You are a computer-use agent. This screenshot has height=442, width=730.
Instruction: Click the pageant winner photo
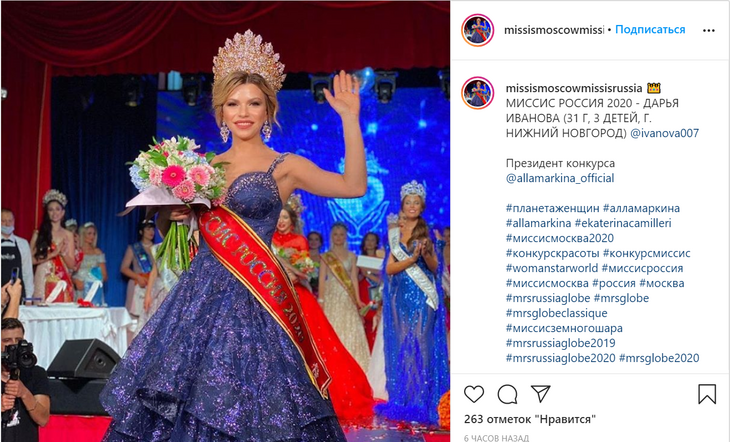225,221
